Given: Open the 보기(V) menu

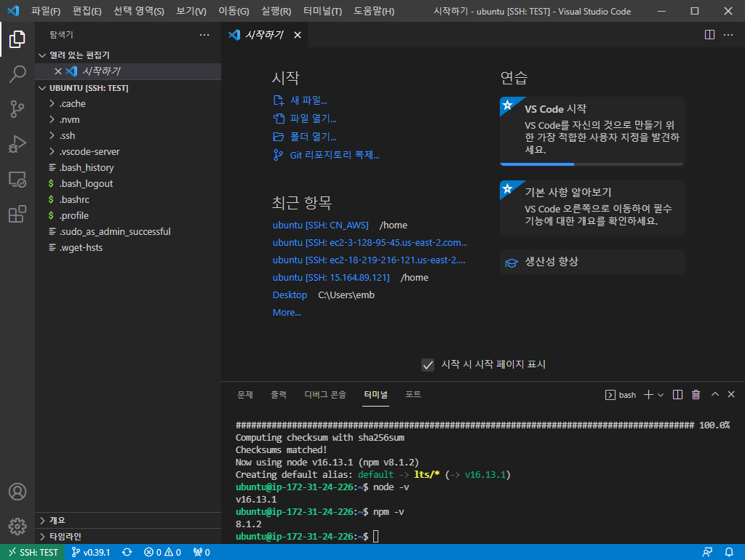Looking at the screenshot, I should point(191,11).
